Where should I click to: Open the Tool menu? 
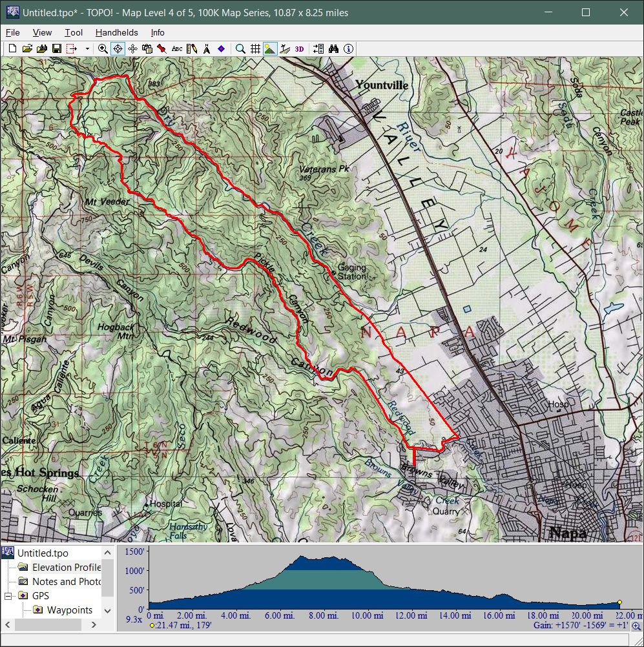point(74,32)
